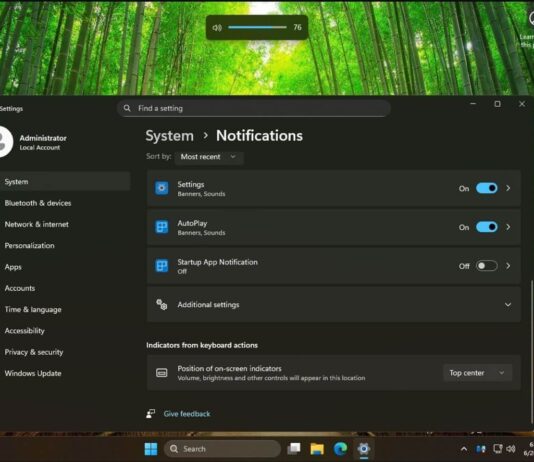Turn off AutoPlay notifications toggle
The image size is (534, 462).
click(487, 227)
